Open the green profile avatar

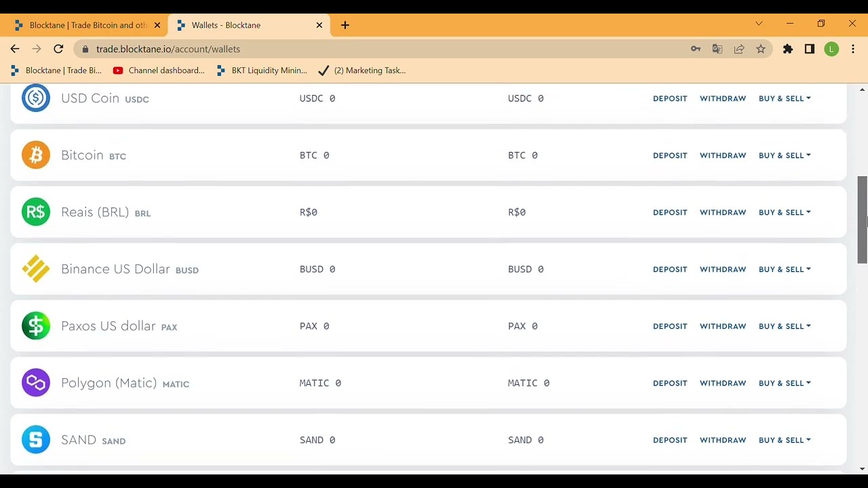tap(831, 49)
